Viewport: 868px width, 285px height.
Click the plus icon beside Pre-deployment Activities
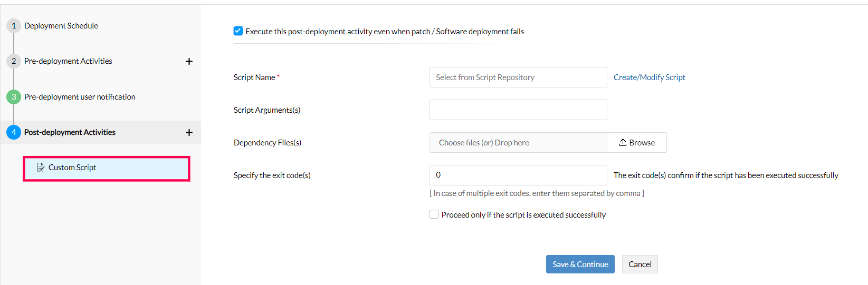tap(189, 62)
